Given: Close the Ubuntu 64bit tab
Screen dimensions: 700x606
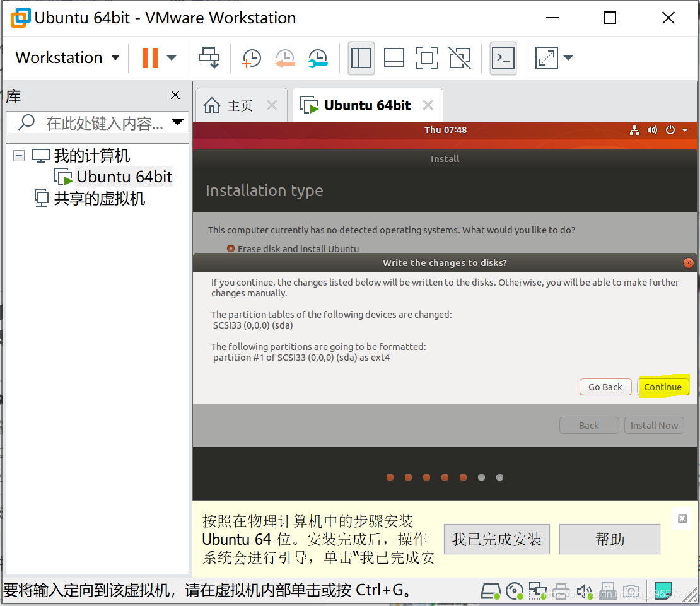Looking at the screenshot, I should click(428, 105).
